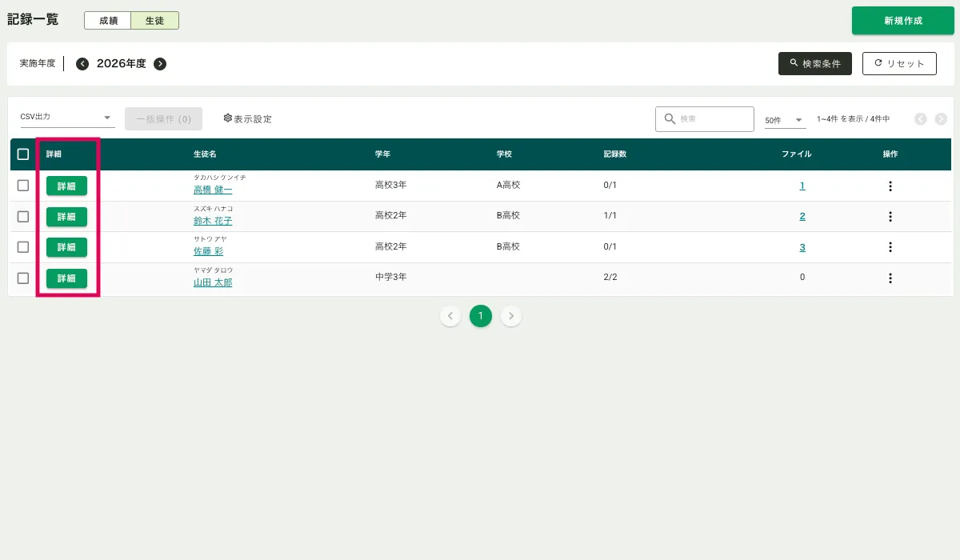Open 表示設定 gear display settings
Viewport: 960px width, 560px height.
pyautogui.click(x=248, y=119)
